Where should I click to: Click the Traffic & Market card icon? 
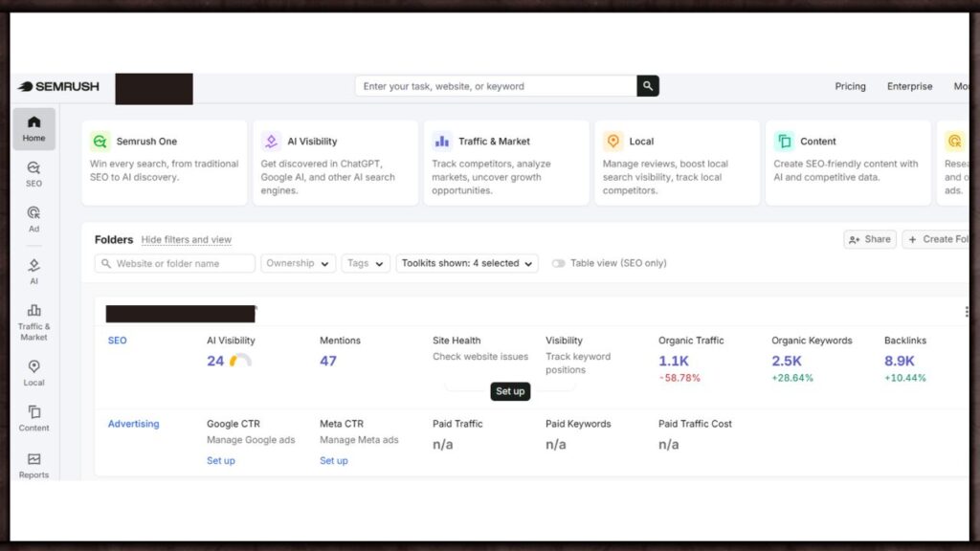[x=442, y=142]
